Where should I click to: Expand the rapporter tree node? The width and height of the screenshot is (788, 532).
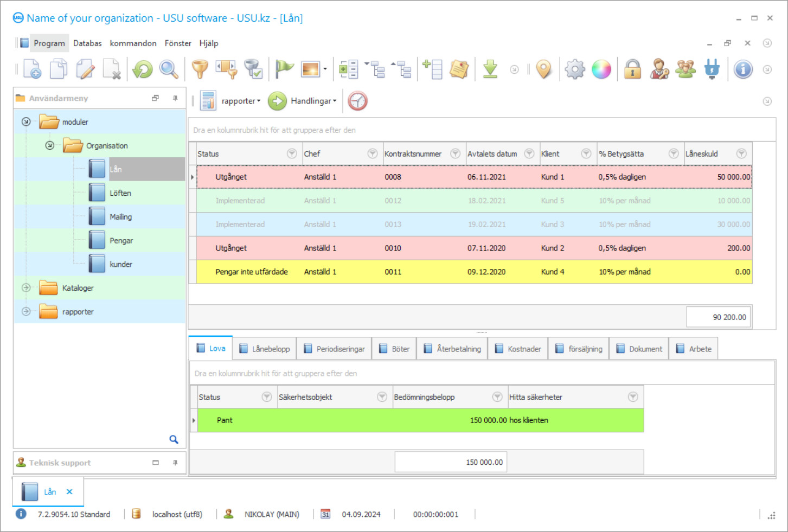point(26,312)
